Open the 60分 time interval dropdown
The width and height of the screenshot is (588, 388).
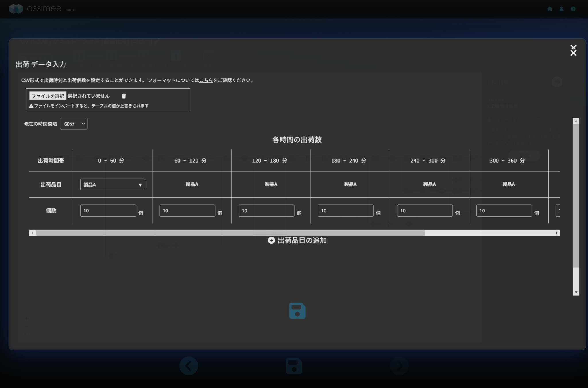click(x=73, y=124)
